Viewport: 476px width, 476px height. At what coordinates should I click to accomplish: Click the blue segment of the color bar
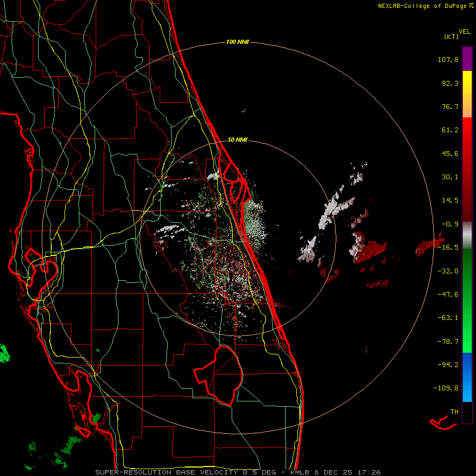point(467,377)
